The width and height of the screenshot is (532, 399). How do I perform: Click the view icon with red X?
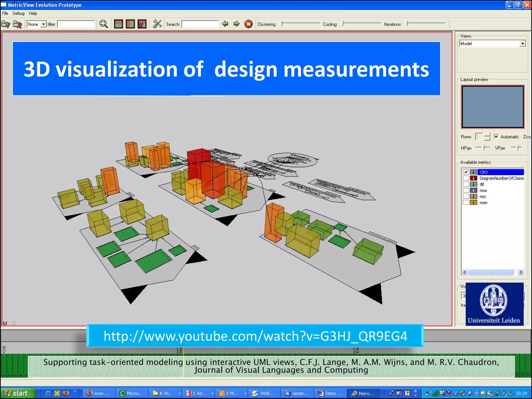[142, 24]
